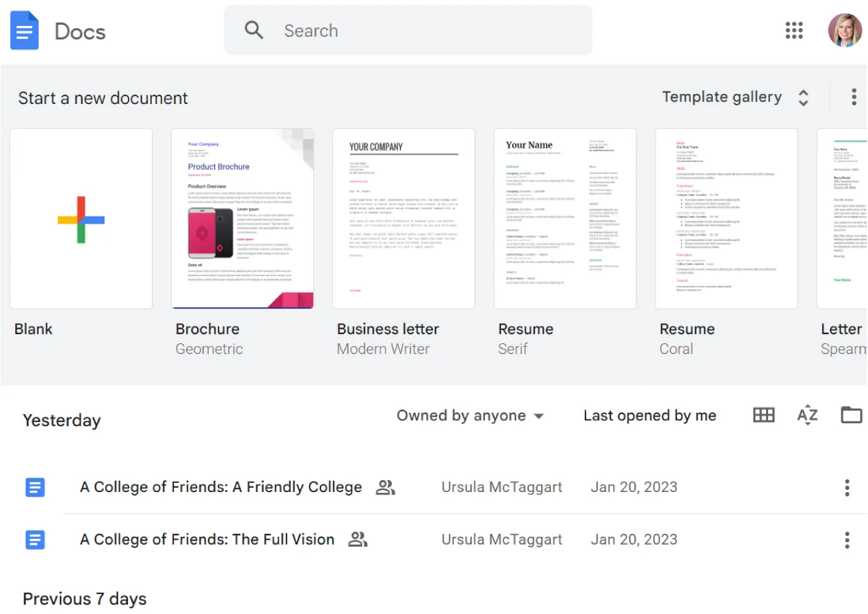Click the Search input field
868x614 pixels.
[400, 30]
